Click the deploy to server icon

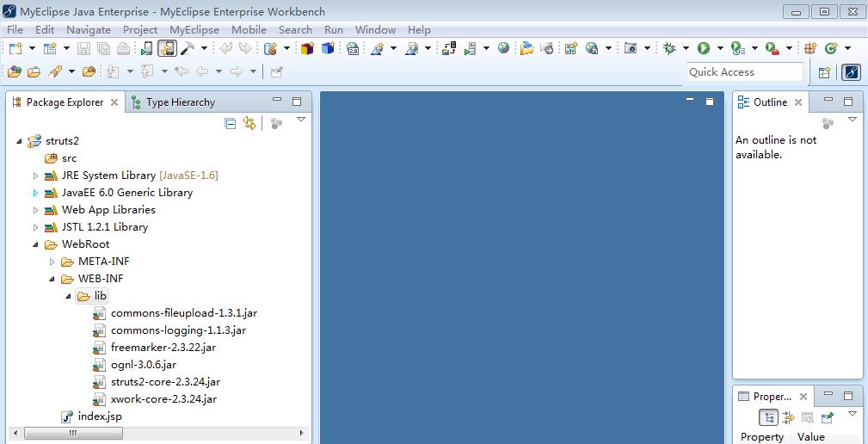point(449,49)
